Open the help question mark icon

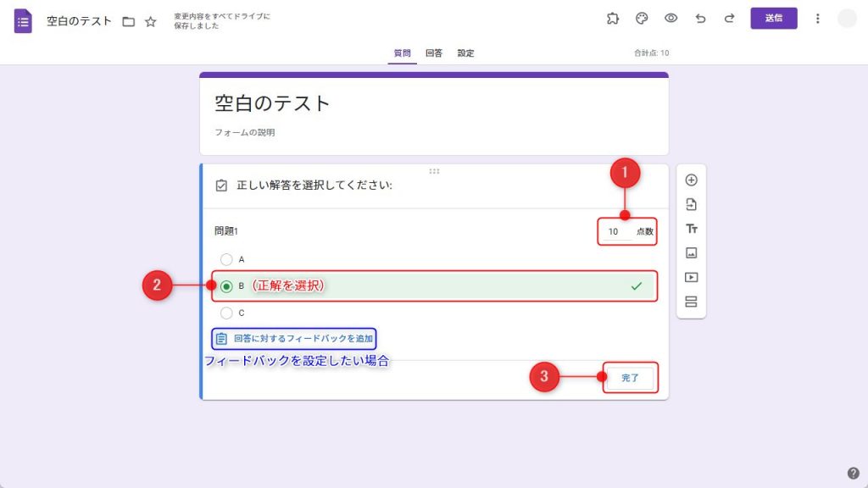click(853, 473)
